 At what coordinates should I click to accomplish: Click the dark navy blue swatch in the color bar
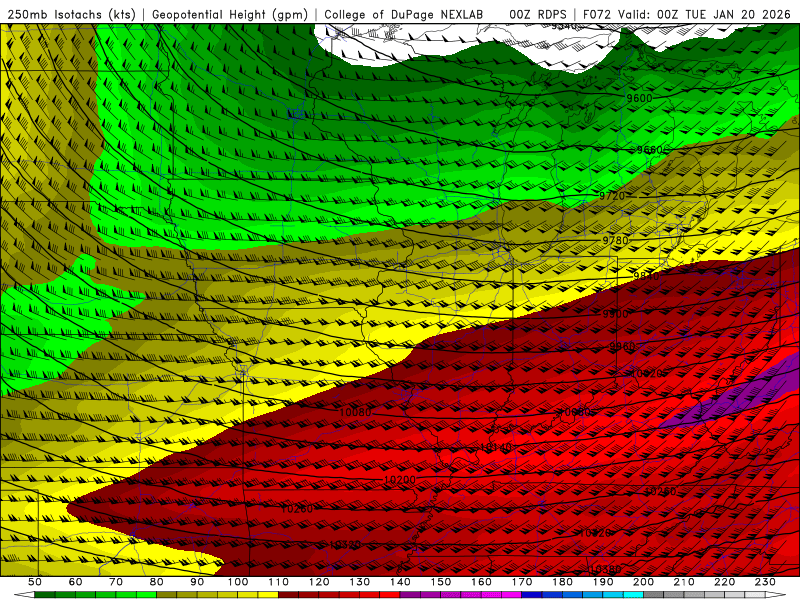(x=532, y=595)
